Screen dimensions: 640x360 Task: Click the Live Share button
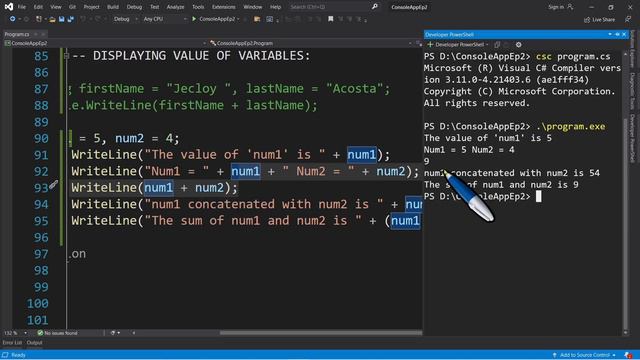[x=599, y=20]
